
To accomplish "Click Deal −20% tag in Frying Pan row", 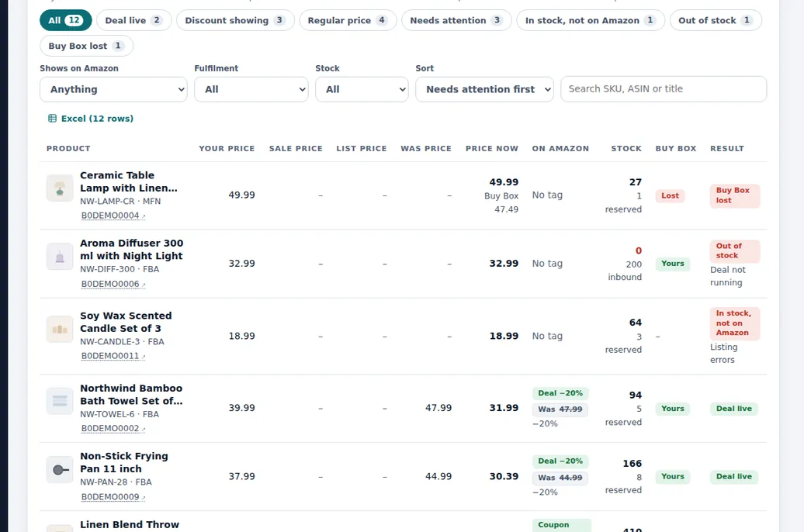I will pos(560,461).
